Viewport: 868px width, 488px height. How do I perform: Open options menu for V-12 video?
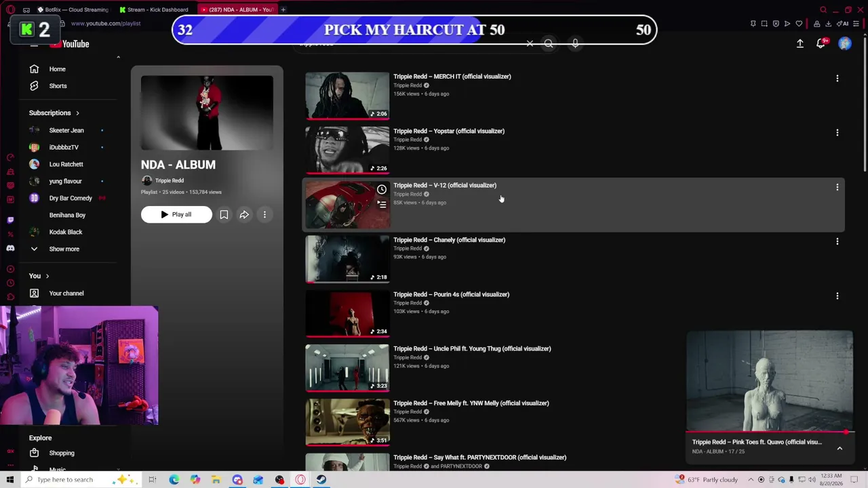coord(837,187)
